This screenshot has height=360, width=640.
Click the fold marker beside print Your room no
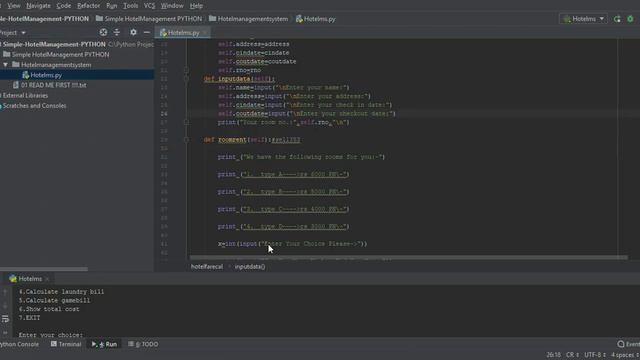[x=186, y=122]
